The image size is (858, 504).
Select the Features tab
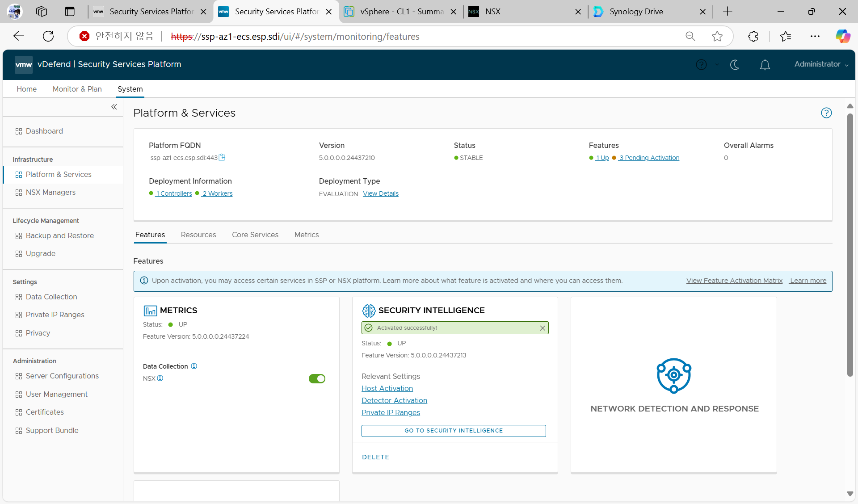tap(150, 235)
